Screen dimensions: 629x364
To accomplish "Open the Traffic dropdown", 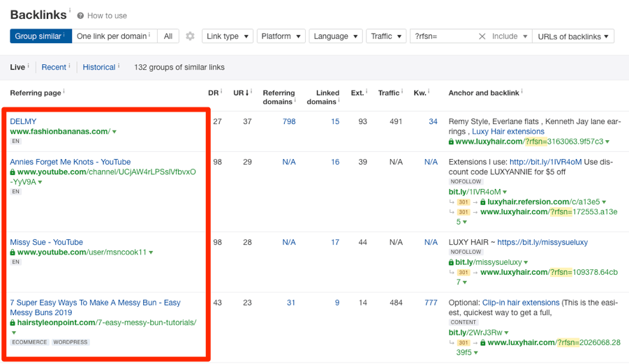I will [386, 36].
